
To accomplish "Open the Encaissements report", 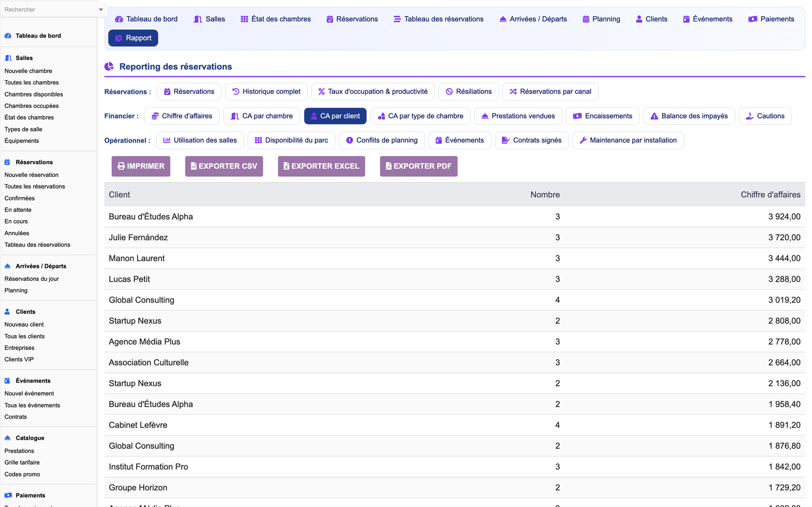I will (x=602, y=116).
